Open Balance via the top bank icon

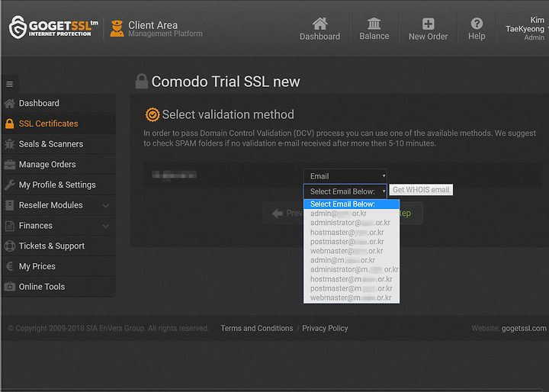coord(374,24)
